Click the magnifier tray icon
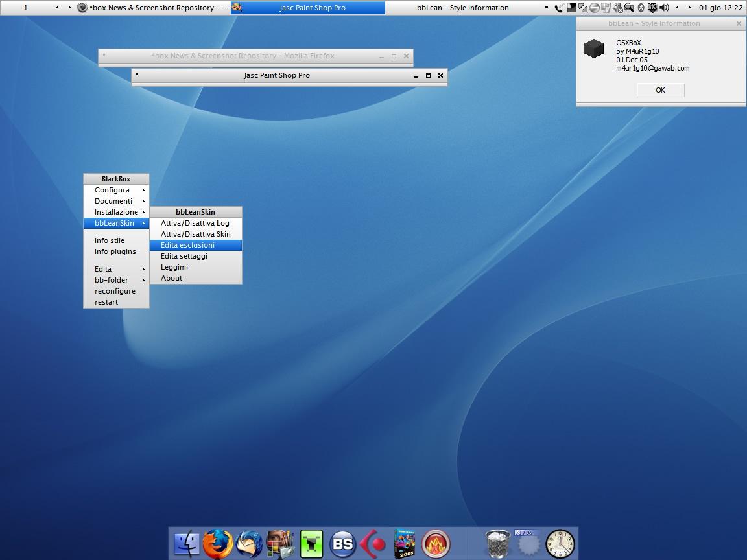Image resolution: width=747 pixels, height=560 pixels. coord(629,8)
